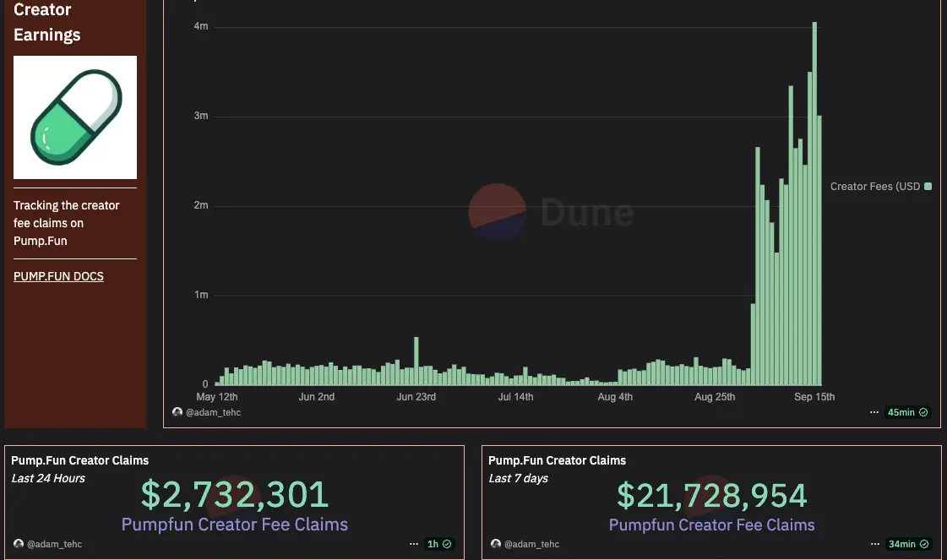Click the Last 7 days subtitle
This screenshot has width=947, height=560.
coord(518,478)
